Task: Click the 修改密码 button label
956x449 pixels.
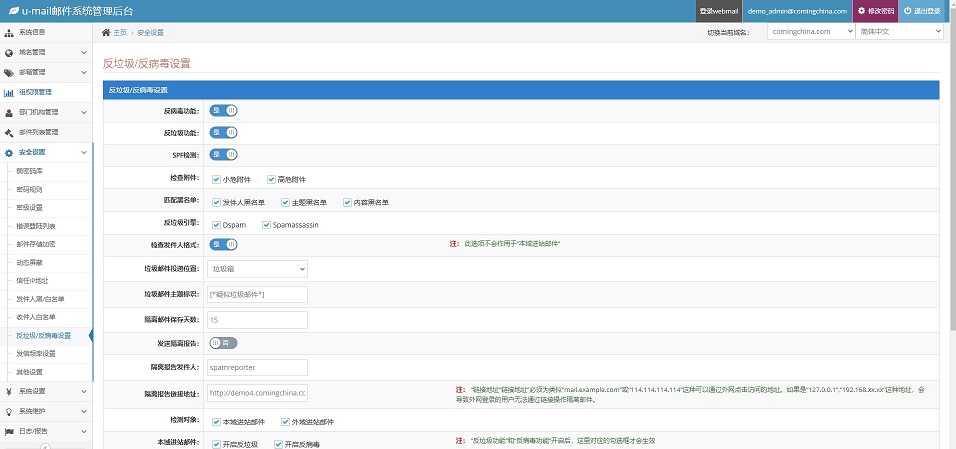Action: coord(881,11)
